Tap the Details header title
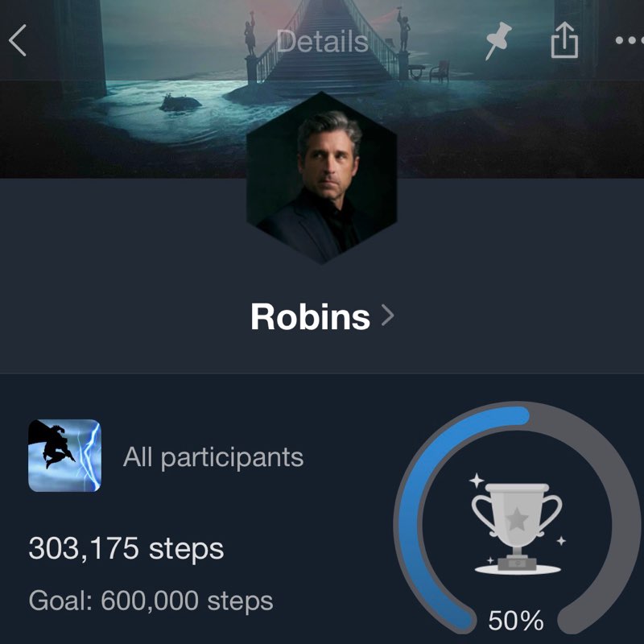 click(322, 42)
